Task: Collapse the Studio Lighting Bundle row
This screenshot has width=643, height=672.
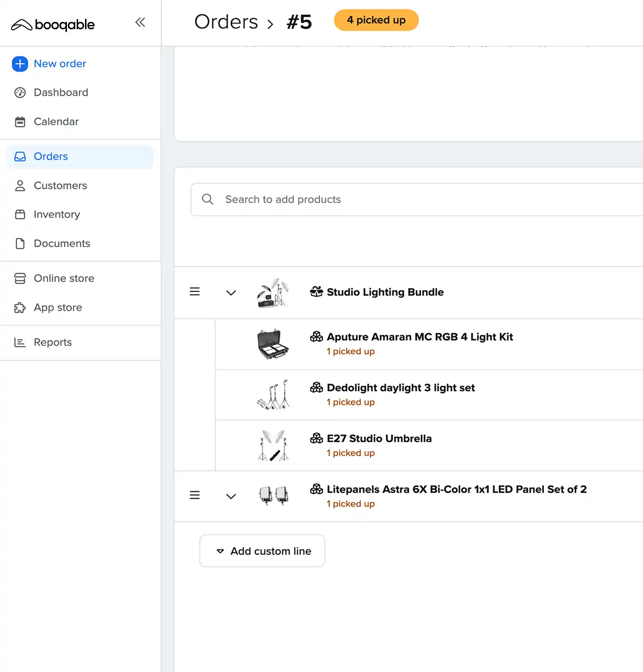Action: tap(231, 293)
